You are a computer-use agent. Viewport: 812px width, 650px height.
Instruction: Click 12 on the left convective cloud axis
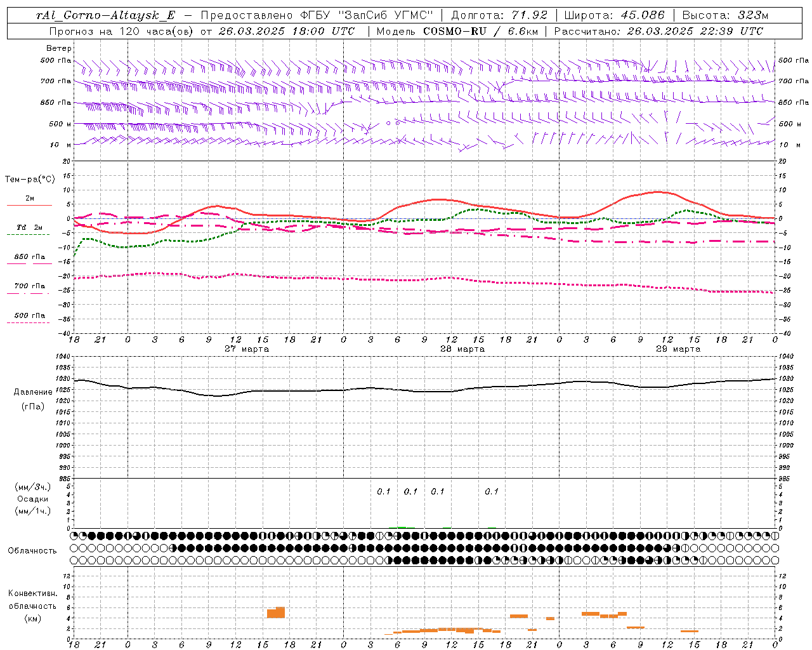(x=67, y=576)
